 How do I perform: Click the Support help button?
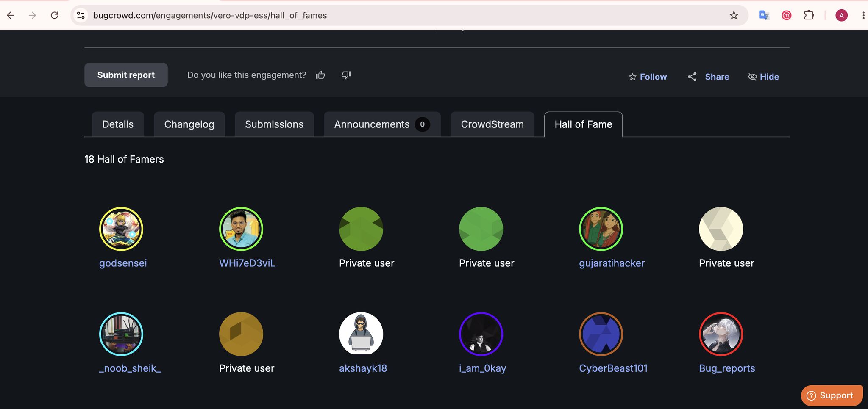[832, 395]
